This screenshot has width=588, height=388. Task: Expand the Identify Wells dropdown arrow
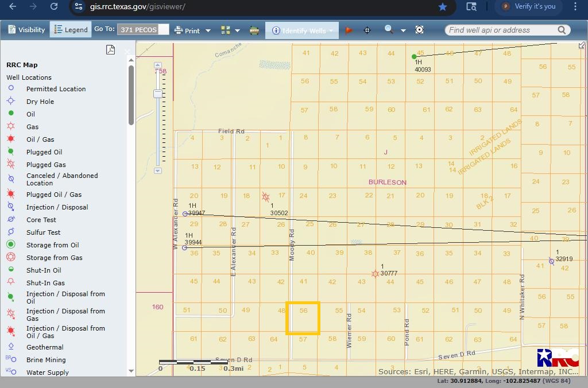(x=331, y=30)
